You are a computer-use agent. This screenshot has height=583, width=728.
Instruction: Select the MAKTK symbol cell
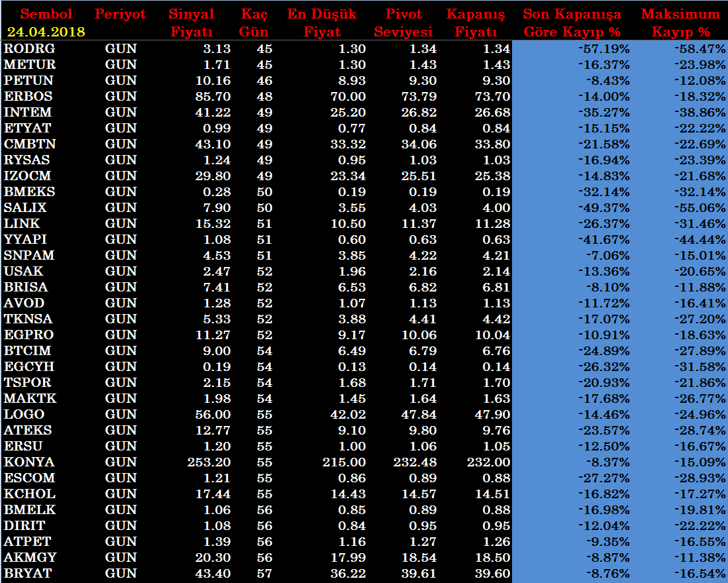tap(30, 398)
